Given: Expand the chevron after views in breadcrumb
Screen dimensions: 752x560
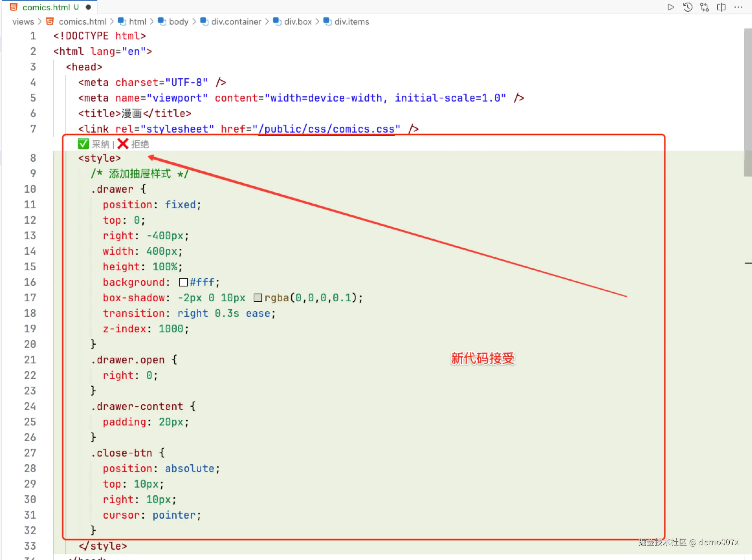Looking at the screenshot, I should (x=40, y=21).
